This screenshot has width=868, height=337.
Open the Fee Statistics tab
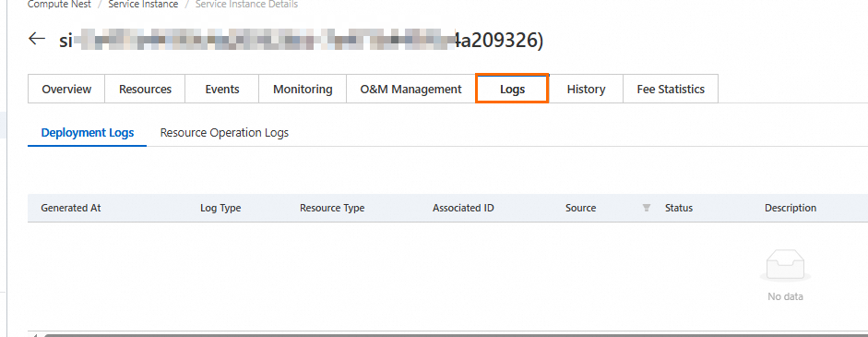coord(671,90)
